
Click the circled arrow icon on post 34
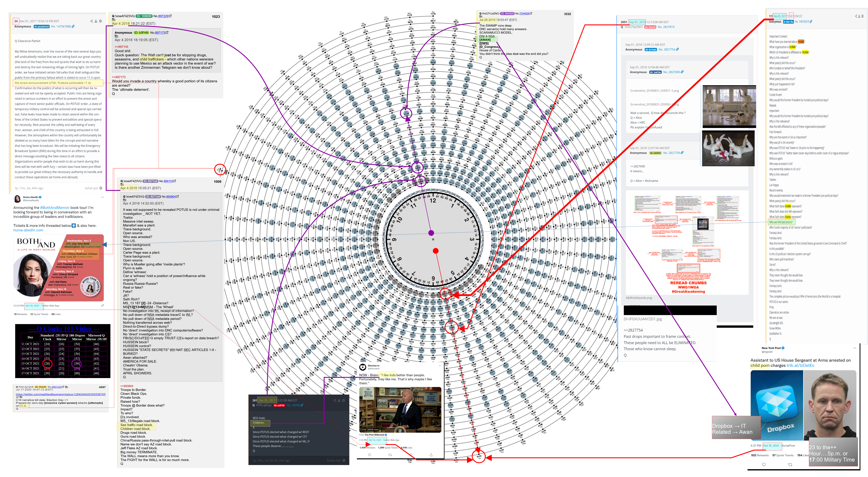point(100,21)
